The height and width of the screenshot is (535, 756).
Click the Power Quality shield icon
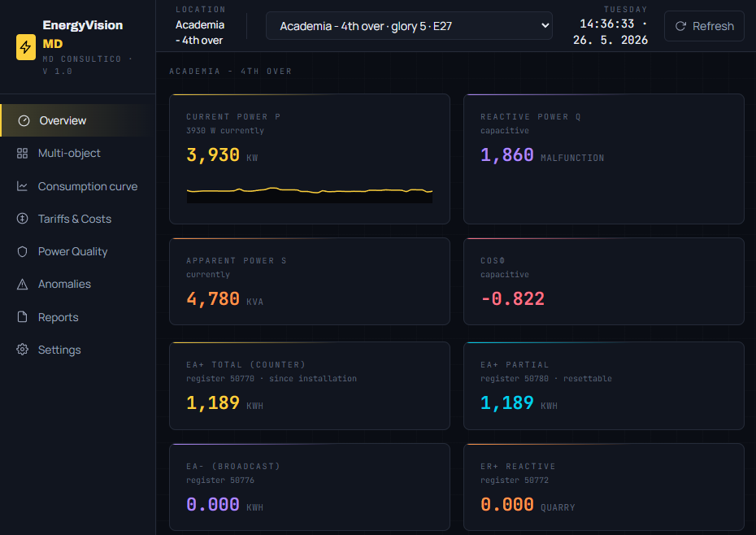tap(22, 251)
